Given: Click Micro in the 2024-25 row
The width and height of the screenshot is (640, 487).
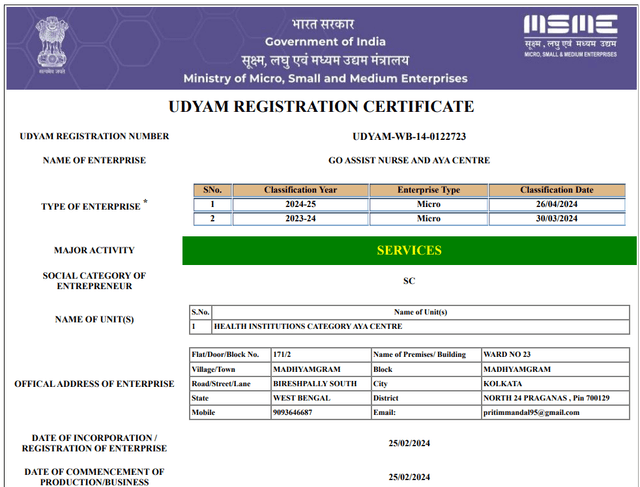Looking at the screenshot, I should tap(429, 204).
